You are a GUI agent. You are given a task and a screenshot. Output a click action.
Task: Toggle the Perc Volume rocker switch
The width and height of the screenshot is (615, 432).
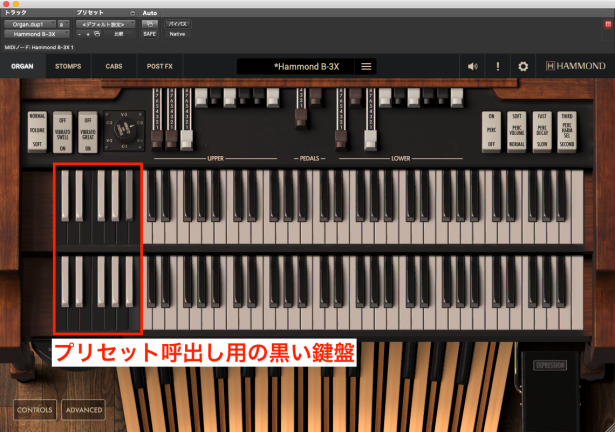[x=517, y=131]
